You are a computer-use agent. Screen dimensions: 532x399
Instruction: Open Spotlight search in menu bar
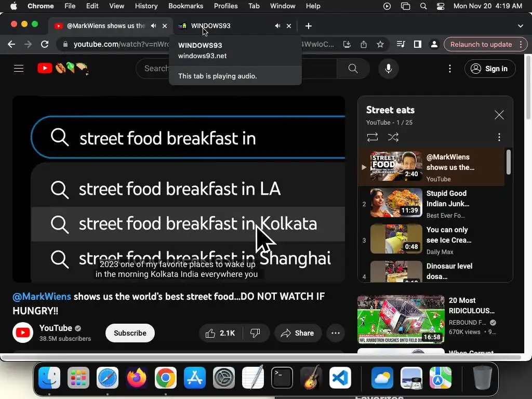423,6
